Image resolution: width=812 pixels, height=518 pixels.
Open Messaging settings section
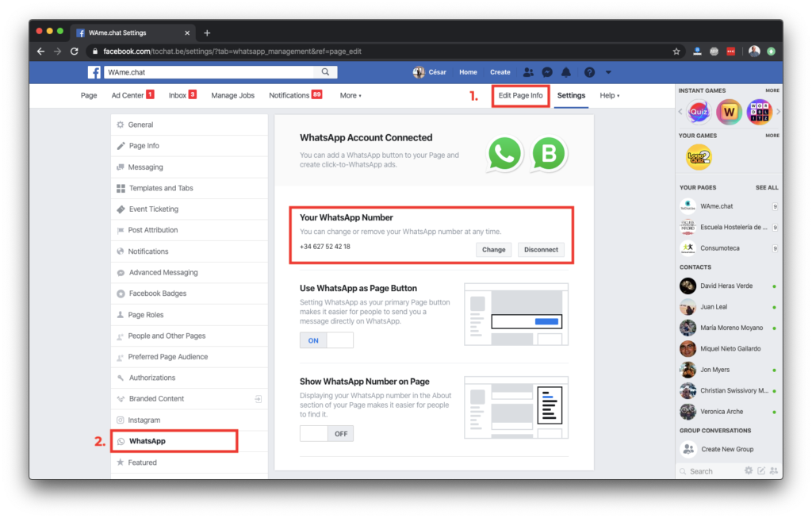(189, 167)
